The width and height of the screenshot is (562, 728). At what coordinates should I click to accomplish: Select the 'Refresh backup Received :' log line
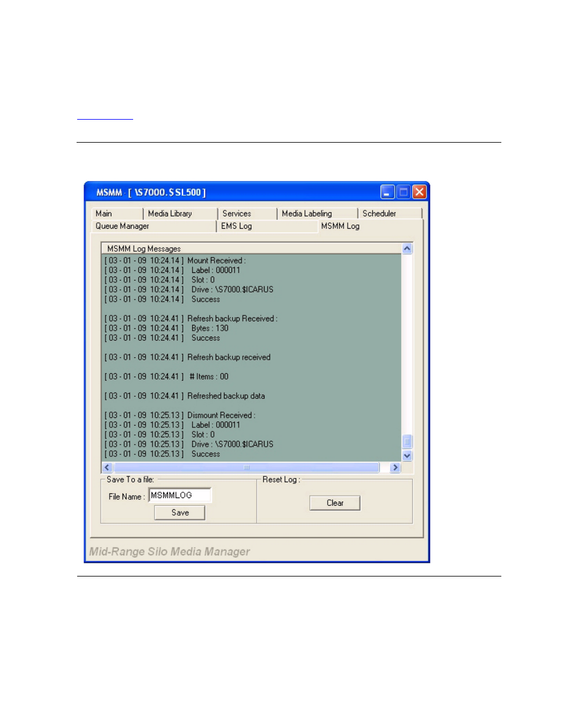(191, 318)
